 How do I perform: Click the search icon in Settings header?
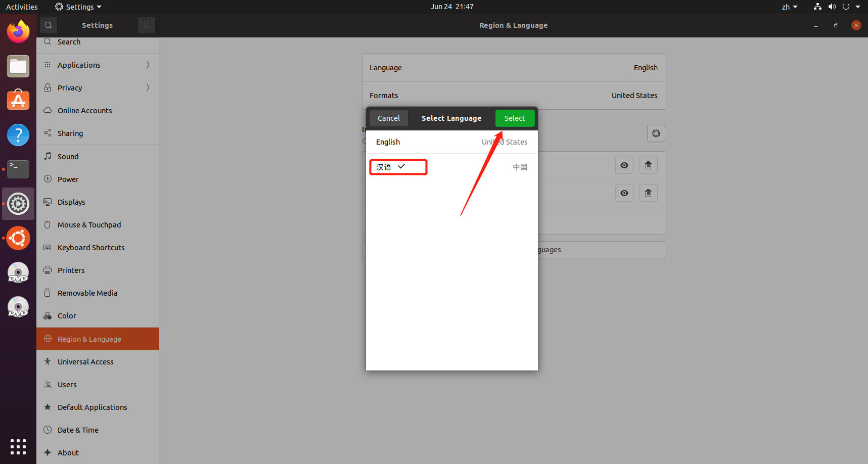pos(49,25)
